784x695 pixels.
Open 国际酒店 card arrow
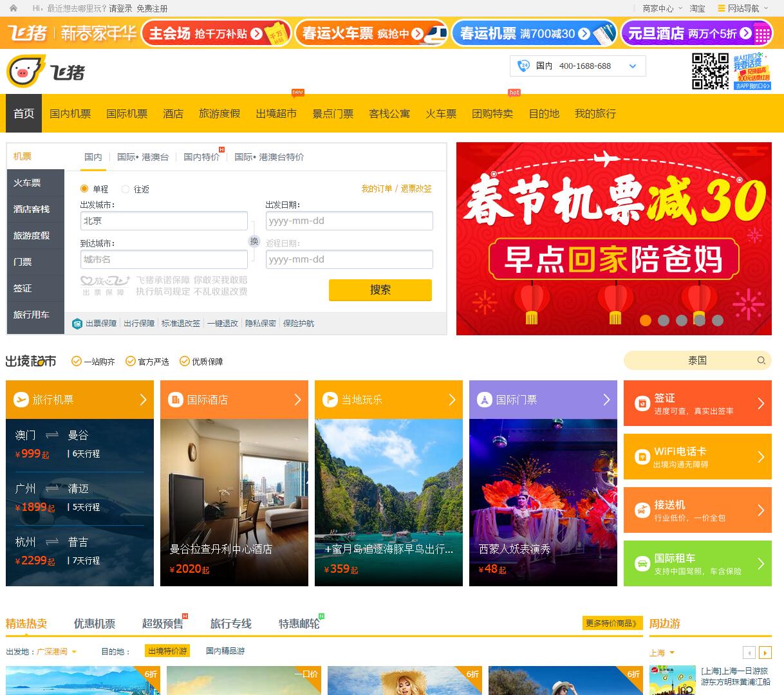pyautogui.click(x=297, y=400)
